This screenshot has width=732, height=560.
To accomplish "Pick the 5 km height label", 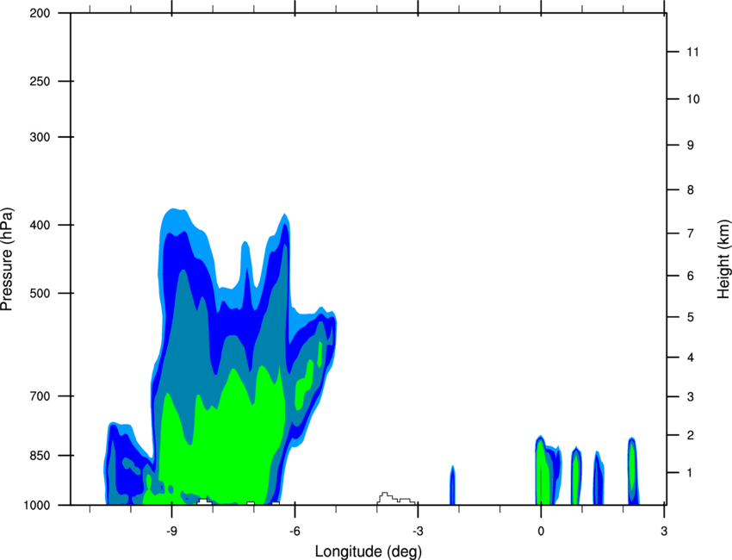I will pos(691,318).
